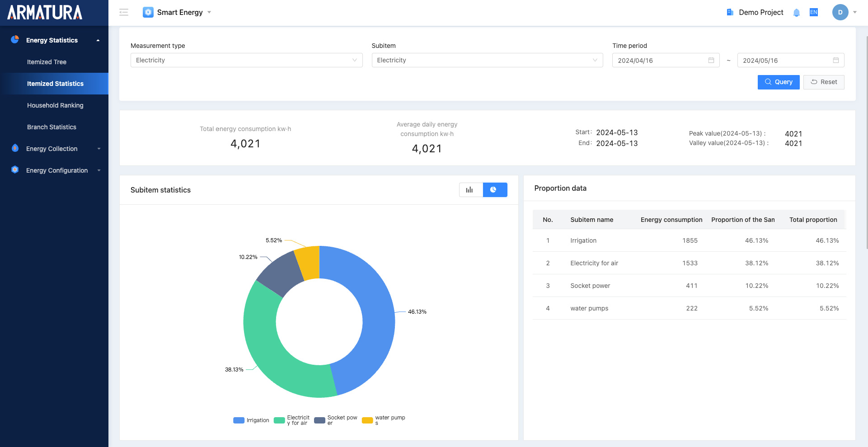868x447 pixels.
Task: Open calendar icon in start date field
Action: click(711, 60)
